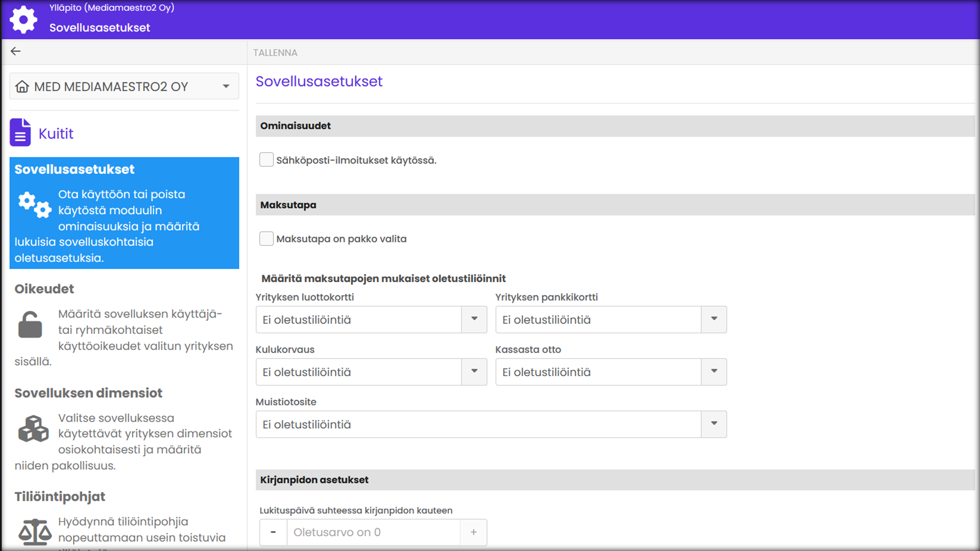This screenshot has width=980, height=551.
Task: Click the balance scale Tiliöintipohjat icon
Action: (35, 532)
